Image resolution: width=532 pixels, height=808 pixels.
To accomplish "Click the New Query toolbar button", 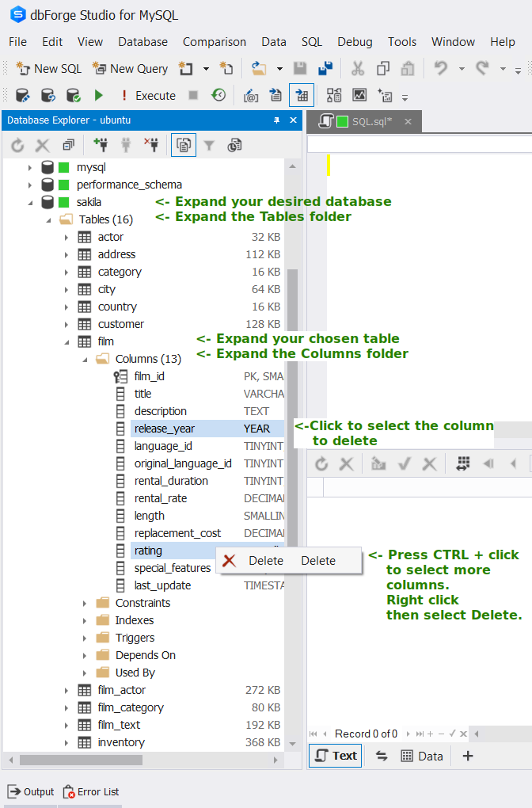I will (x=130, y=69).
